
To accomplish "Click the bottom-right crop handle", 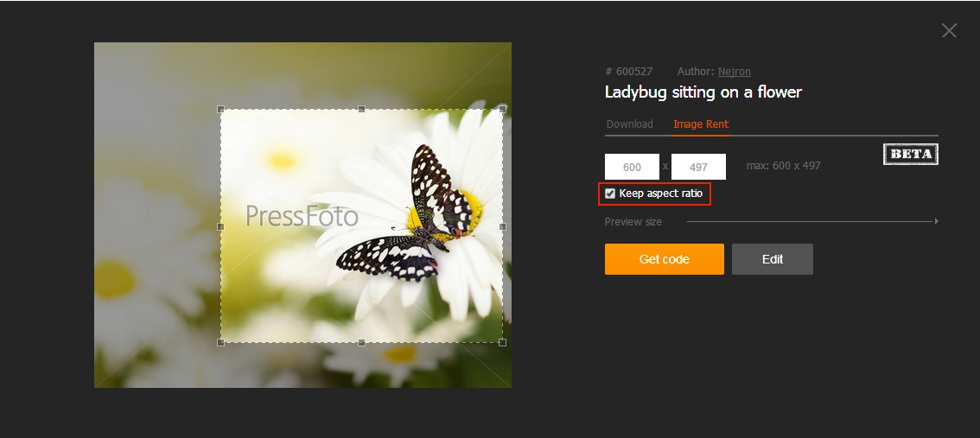I will pos(502,342).
